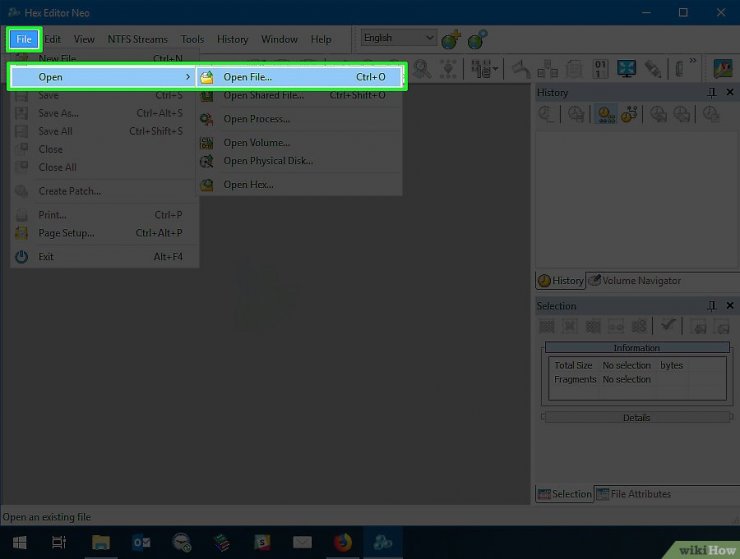Screen dimensions: 740x559
Task: Click the colorful picture icon at toolbar end
Action: pyautogui.click(x=723, y=69)
